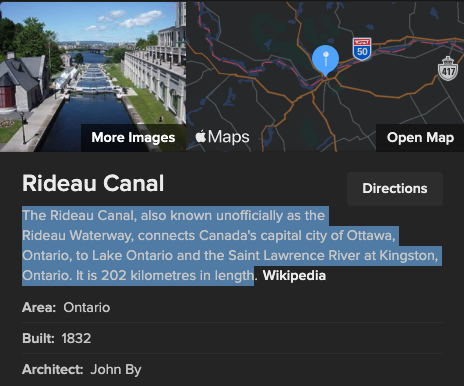Viewport: 464px width, 386px height.
Task: Click the Highway 417 shield marker
Action: coord(448,69)
